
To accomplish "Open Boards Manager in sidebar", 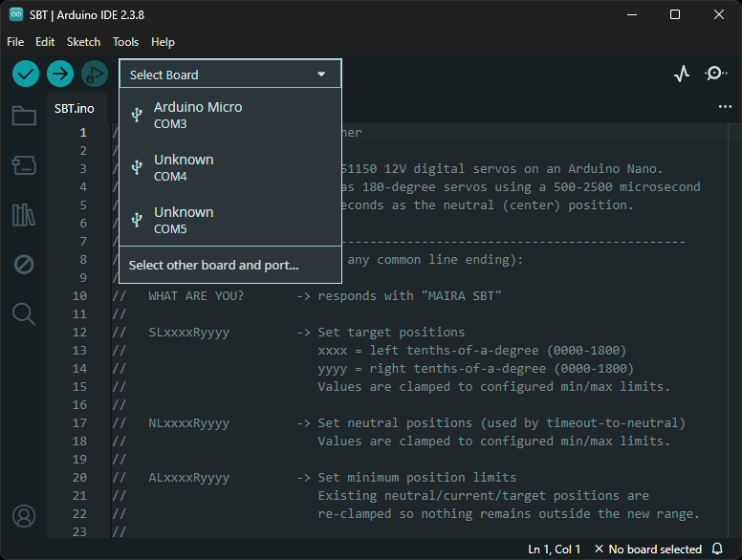I will pos(24,165).
